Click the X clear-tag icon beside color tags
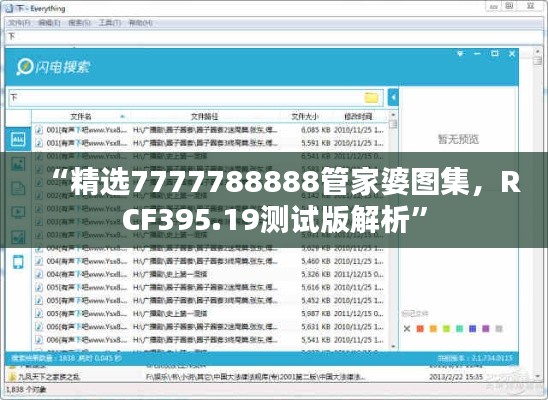Screen dimensions: 548x400 (x=407, y=329)
